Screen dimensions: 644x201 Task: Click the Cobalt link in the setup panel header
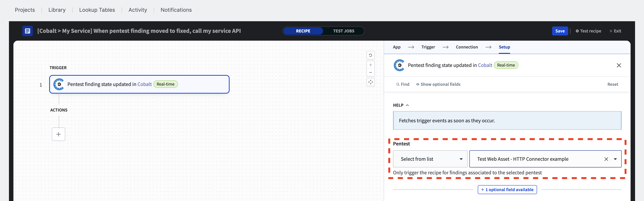point(485,65)
